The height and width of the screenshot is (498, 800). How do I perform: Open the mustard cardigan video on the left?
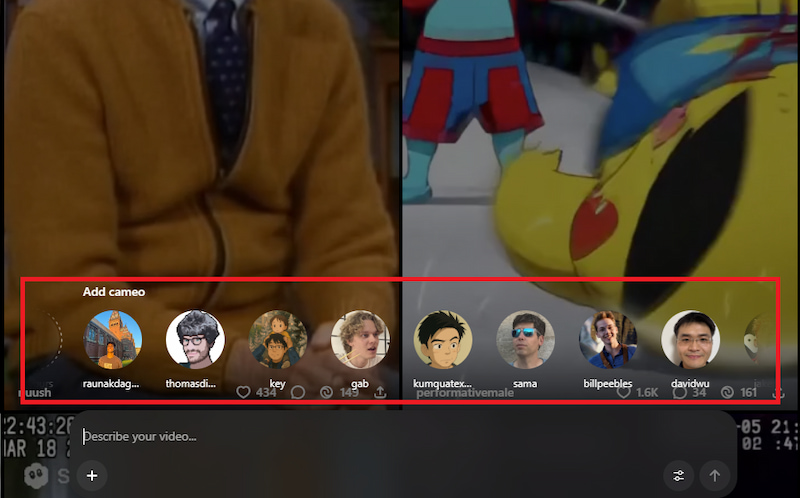[200, 150]
